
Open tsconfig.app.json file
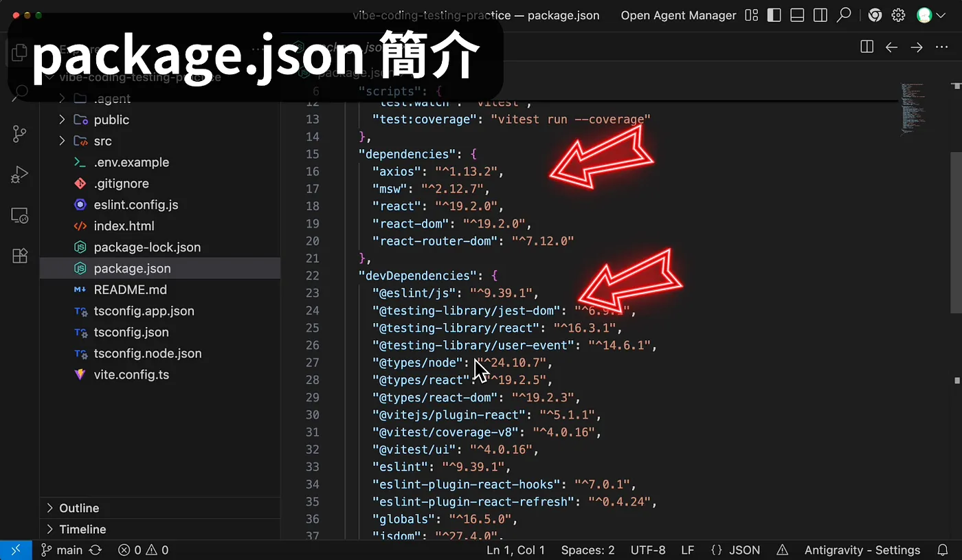point(159,311)
